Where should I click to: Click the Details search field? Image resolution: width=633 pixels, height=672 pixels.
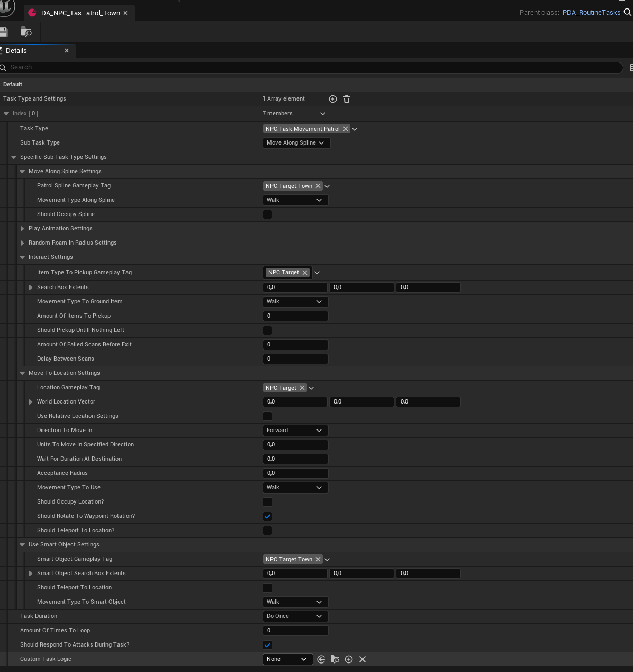point(312,67)
